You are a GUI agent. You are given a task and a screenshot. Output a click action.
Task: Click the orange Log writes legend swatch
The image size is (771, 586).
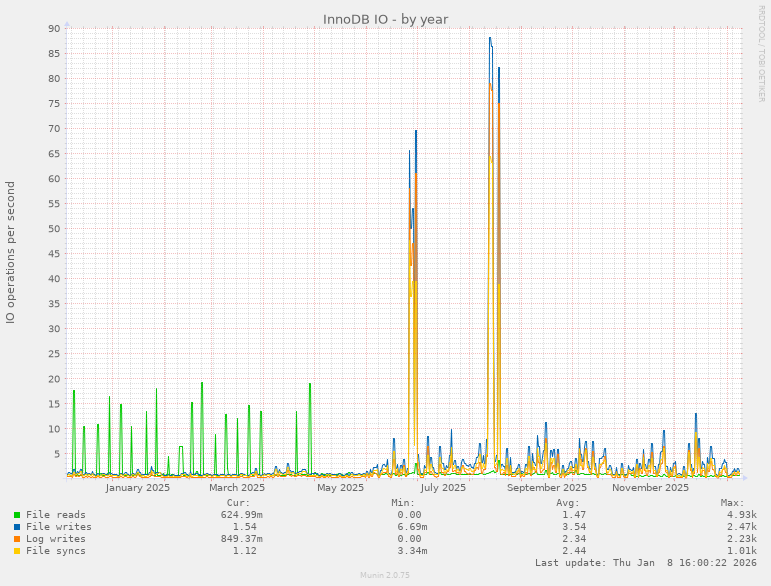pos(17,539)
